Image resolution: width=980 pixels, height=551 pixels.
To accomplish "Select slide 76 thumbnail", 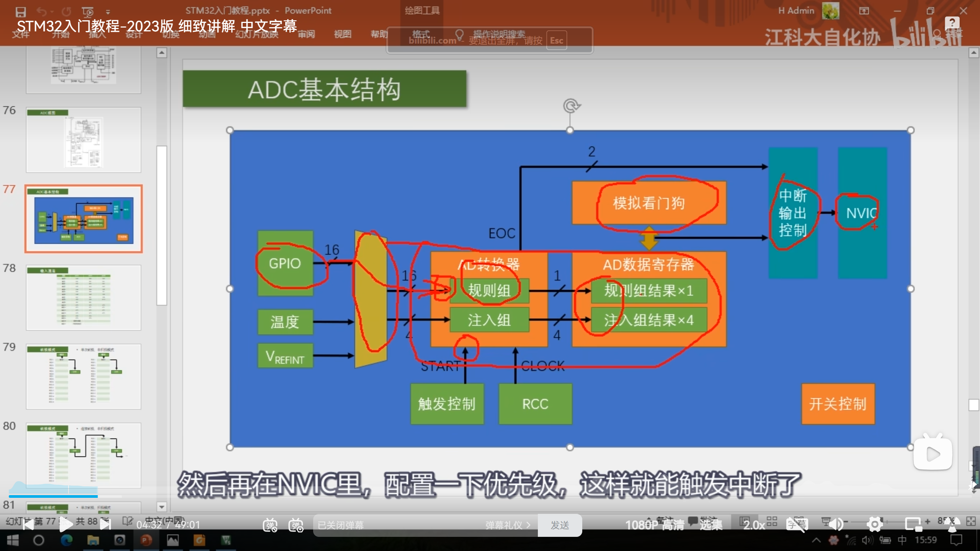I will click(83, 140).
